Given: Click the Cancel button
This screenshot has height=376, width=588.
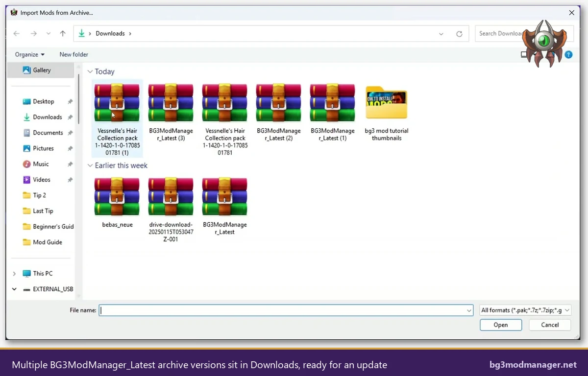Looking at the screenshot, I should tap(550, 325).
